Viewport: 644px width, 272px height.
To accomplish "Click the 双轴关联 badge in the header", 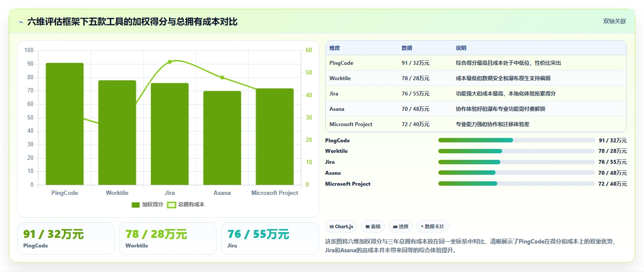I will 615,21.
